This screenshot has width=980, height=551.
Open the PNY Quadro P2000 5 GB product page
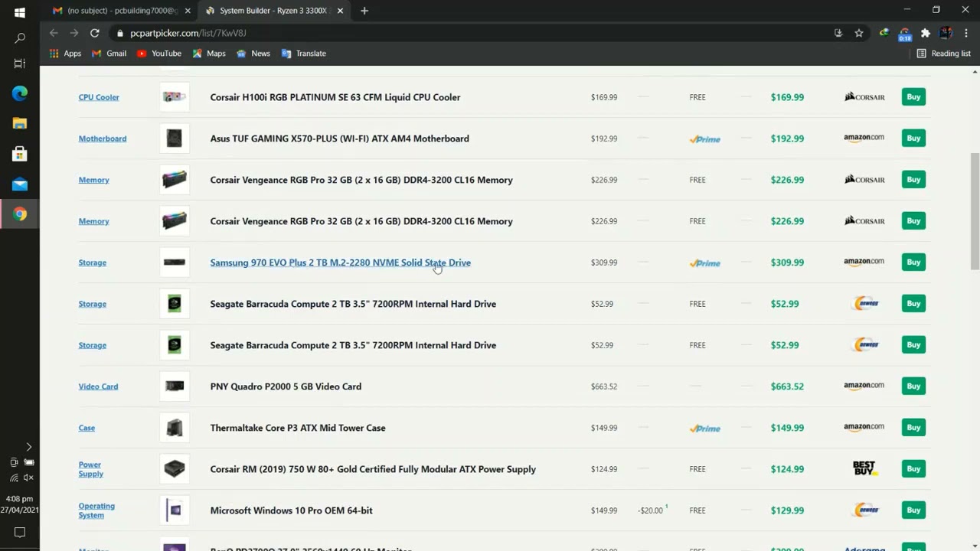coord(286,386)
